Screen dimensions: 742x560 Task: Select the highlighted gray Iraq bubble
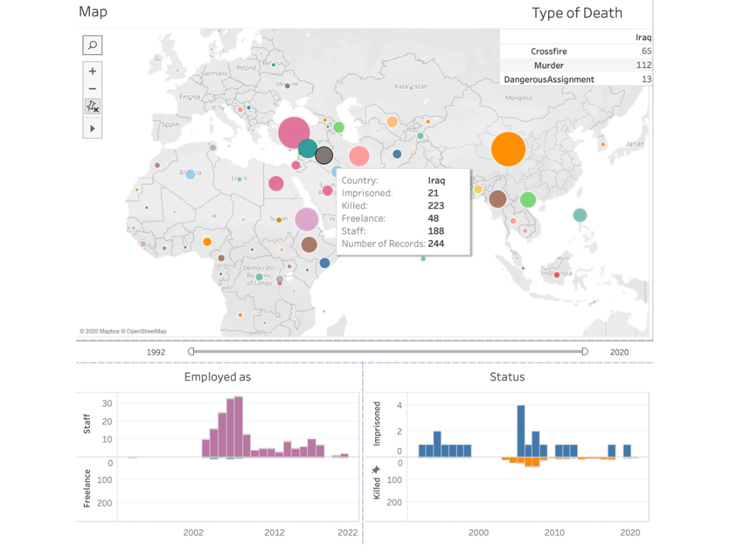(324, 155)
